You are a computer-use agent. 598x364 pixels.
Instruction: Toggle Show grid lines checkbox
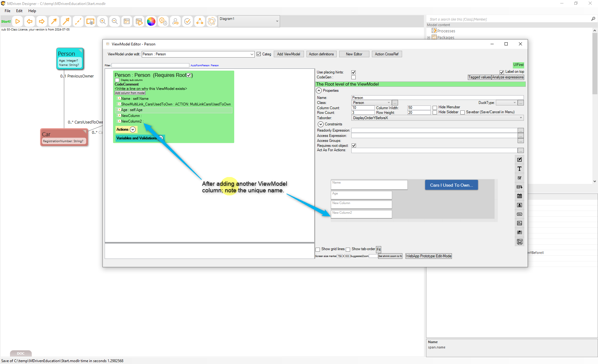(x=318, y=249)
